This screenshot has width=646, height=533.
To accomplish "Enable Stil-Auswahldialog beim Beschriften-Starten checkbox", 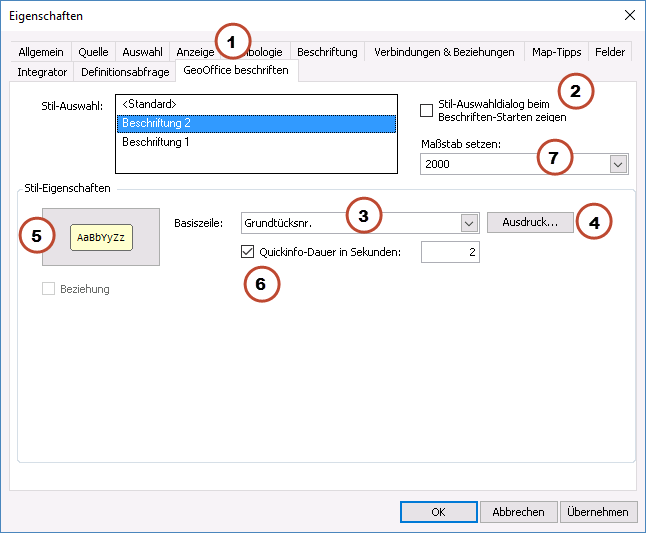I will coord(427,110).
